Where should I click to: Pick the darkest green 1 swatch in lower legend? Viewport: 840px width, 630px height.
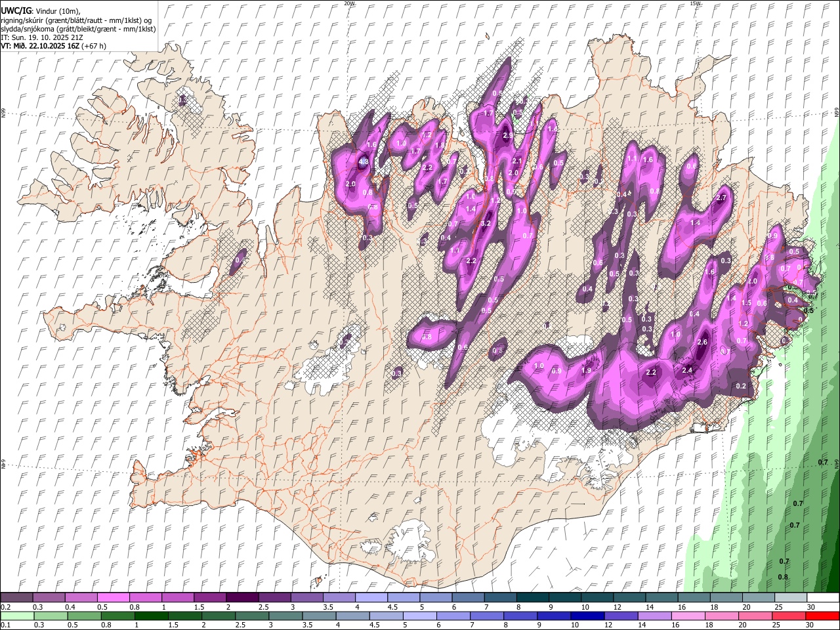pos(151,616)
